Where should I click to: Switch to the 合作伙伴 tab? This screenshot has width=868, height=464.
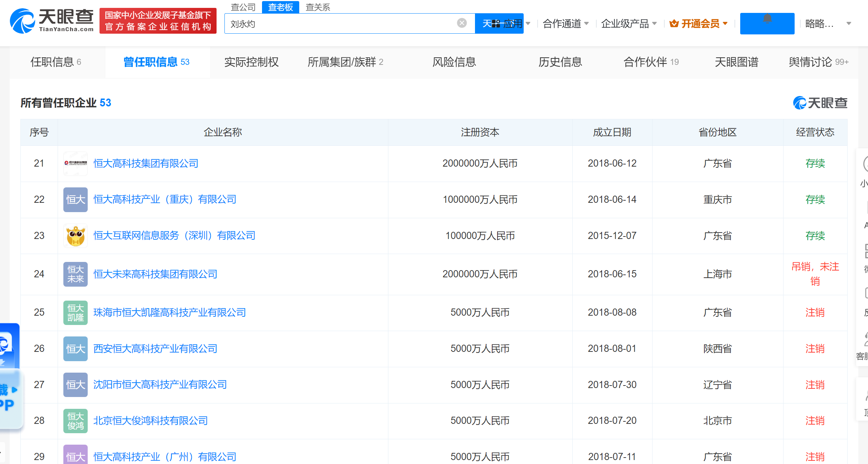650,62
